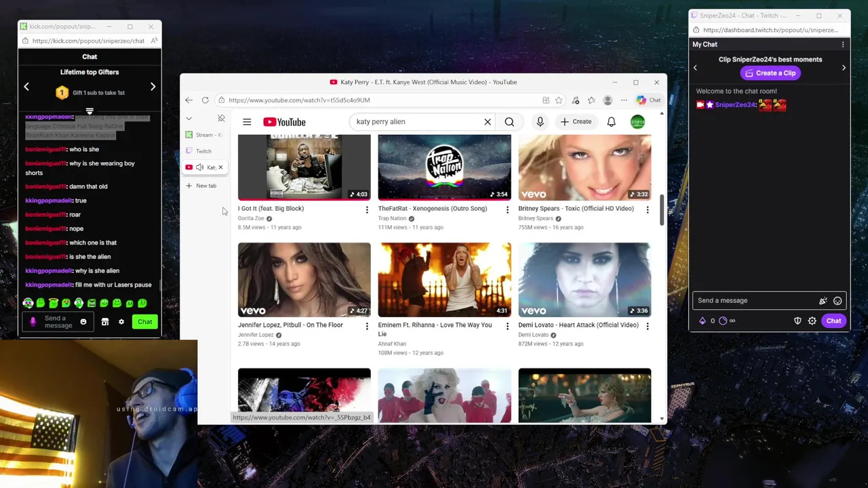The image size is (868, 488).
Task: Open options for On The Floor video
Action: click(367, 327)
